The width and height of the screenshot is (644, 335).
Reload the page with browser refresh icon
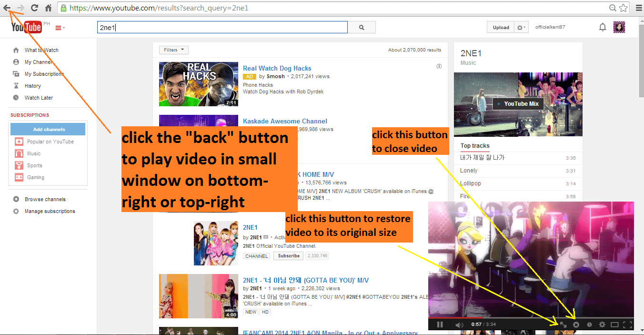[x=34, y=8]
